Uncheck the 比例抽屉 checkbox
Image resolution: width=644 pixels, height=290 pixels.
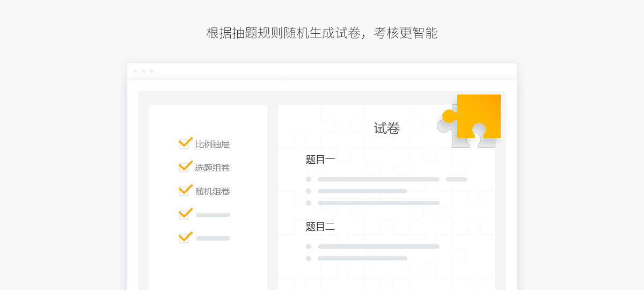pos(184,144)
